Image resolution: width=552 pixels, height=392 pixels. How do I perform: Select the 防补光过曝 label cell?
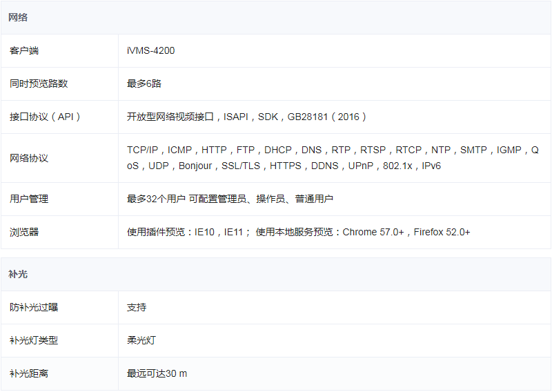click(59, 308)
